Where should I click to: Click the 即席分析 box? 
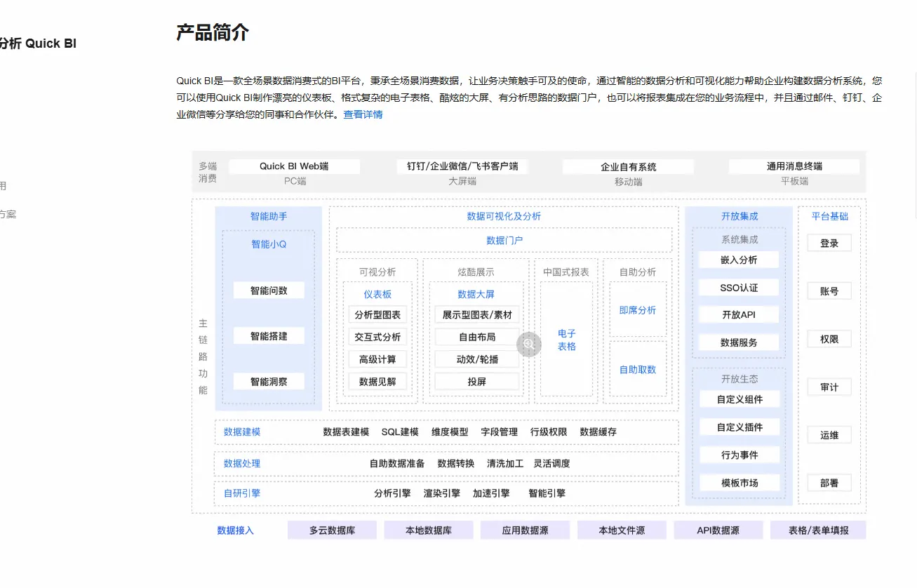pyautogui.click(x=638, y=309)
